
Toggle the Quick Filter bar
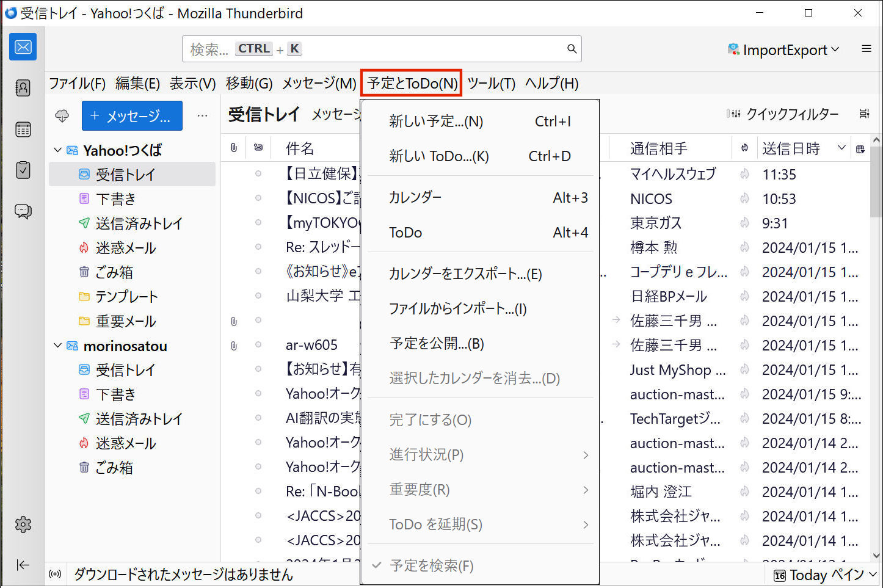pyautogui.click(x=783, y=114)
